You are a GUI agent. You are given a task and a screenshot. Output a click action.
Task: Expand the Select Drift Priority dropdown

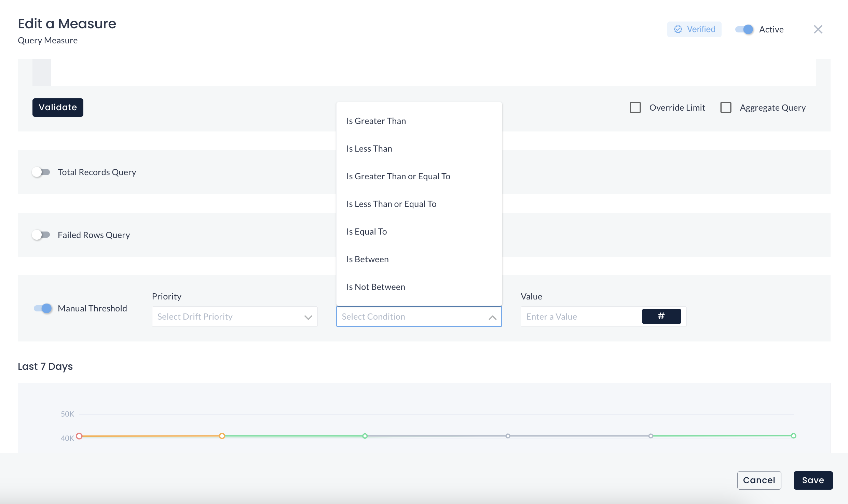[235, 316]
